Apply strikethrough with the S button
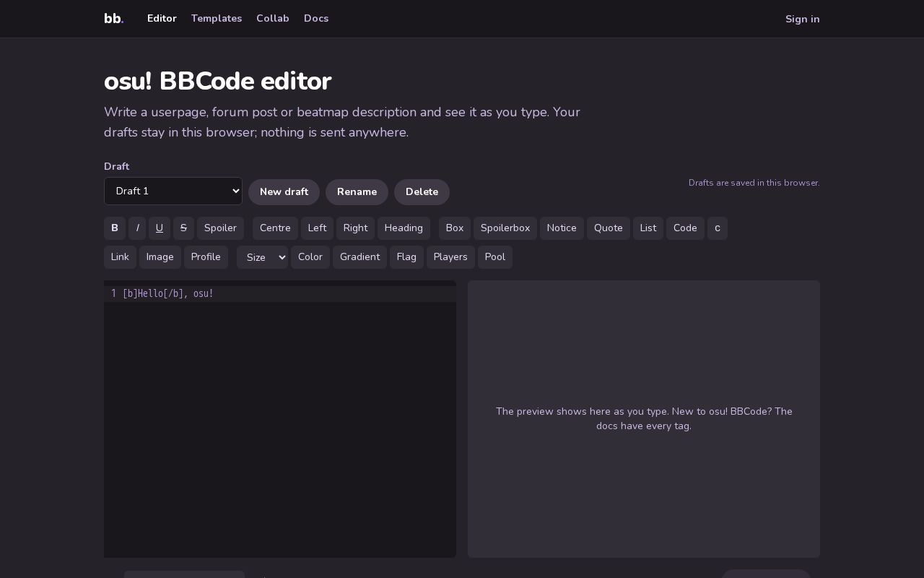Viewport: 924px width, 578px height. pyautogui.click(x=183, y=228)
